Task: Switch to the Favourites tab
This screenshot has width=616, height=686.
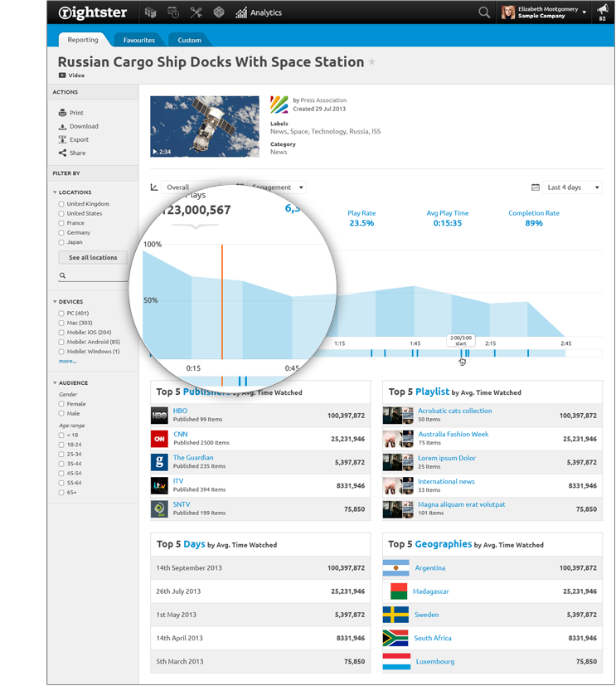Action: (x=139, y=40)
